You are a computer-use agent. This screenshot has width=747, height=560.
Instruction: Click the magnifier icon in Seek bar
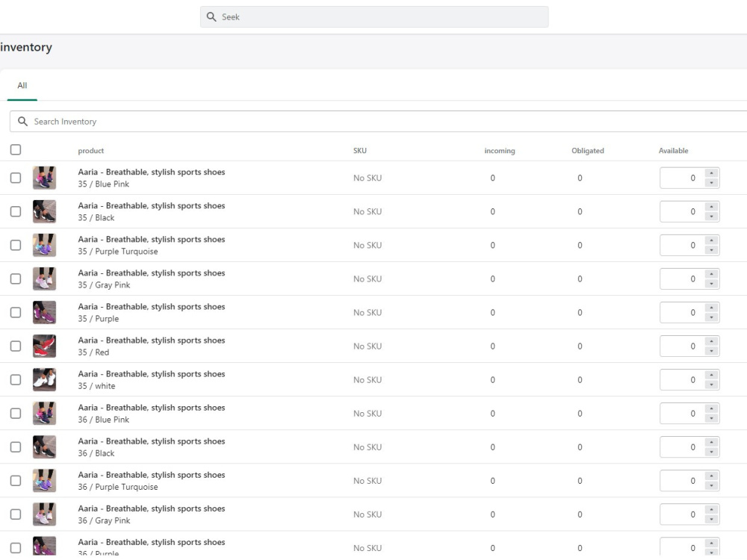point(211,16)
